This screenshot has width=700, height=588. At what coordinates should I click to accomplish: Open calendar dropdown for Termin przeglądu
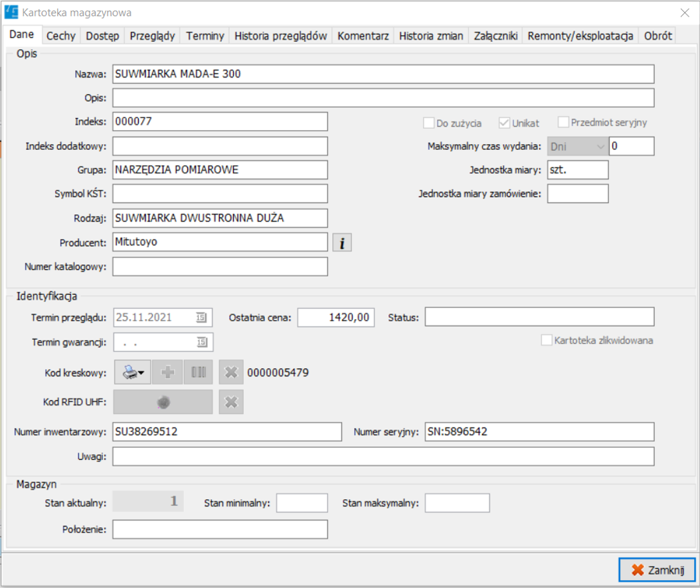click(201, 318)
